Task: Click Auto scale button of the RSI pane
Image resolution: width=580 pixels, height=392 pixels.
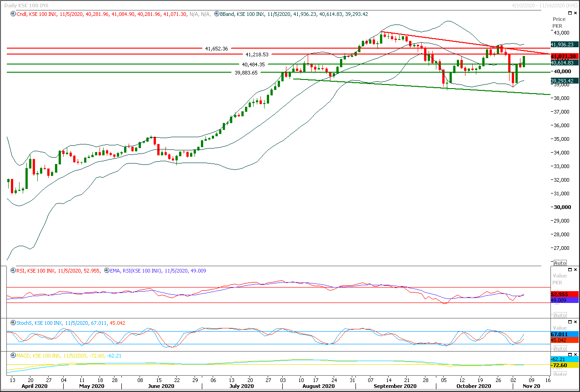Action: pyautogui.click(x=560, y=315)
